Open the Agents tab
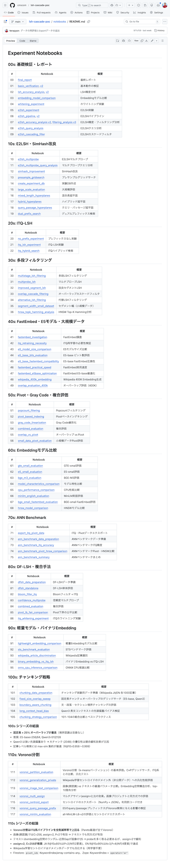The height and width of the screenshot is (868, 170). point(61,13)
